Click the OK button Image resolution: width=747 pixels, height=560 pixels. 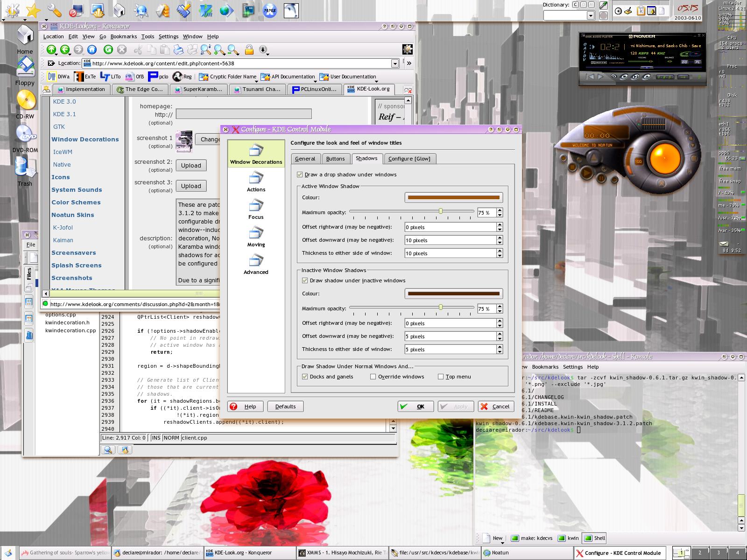416,406
